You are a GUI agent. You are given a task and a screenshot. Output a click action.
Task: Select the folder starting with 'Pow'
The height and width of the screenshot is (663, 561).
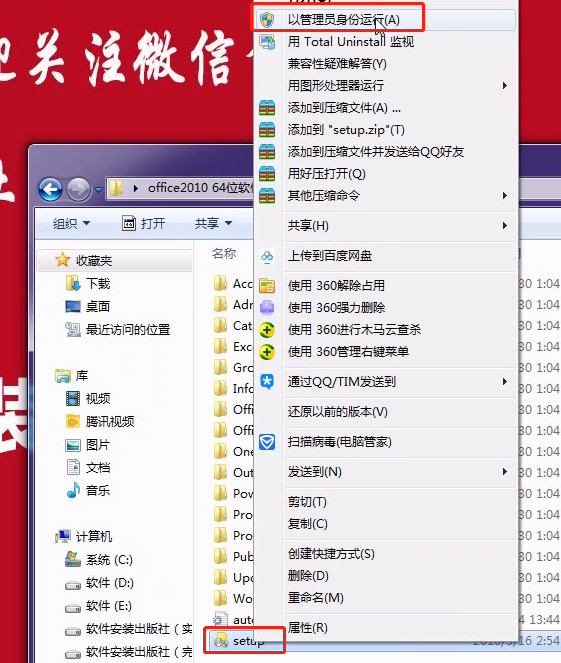click(233, 493)
